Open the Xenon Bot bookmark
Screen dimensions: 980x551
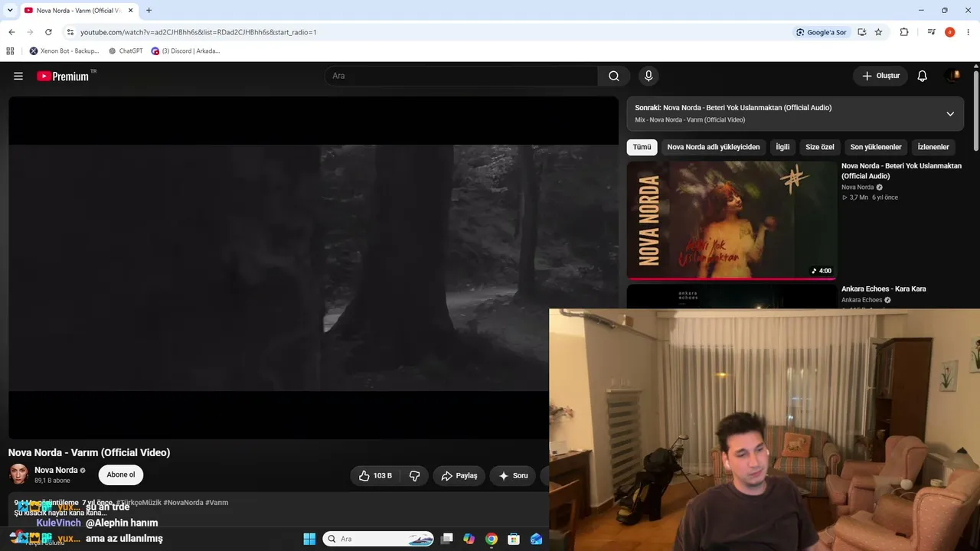(x=64, y=51)
